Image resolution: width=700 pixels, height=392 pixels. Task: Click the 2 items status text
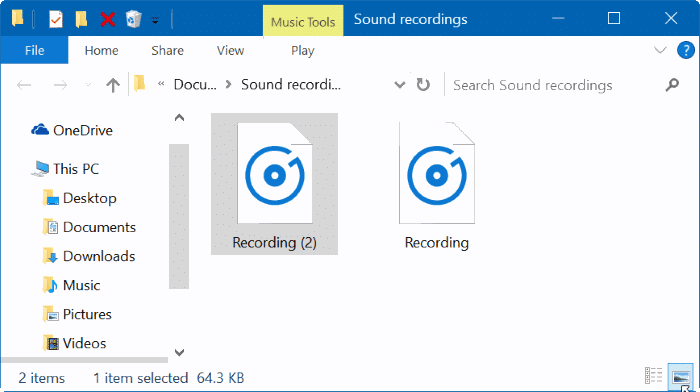[42, 379]
